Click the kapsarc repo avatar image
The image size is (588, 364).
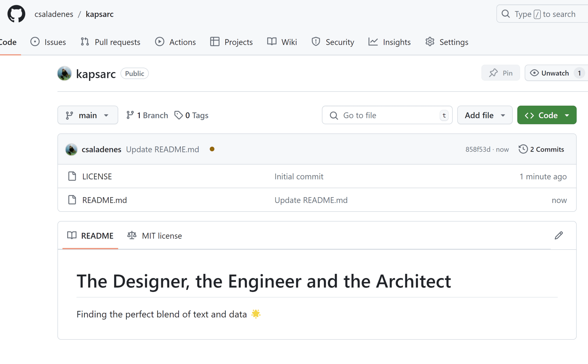pos(64,73)
